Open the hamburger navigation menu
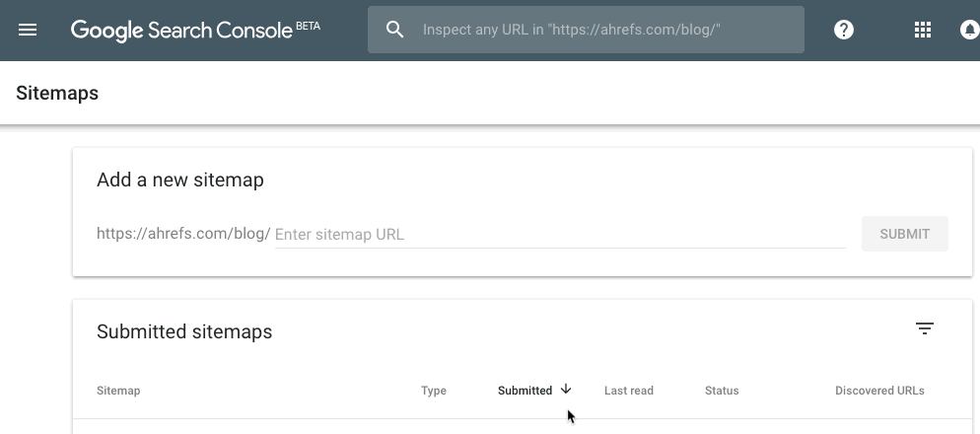Viewport: 980px width, 434px height. tap(28, 31)
